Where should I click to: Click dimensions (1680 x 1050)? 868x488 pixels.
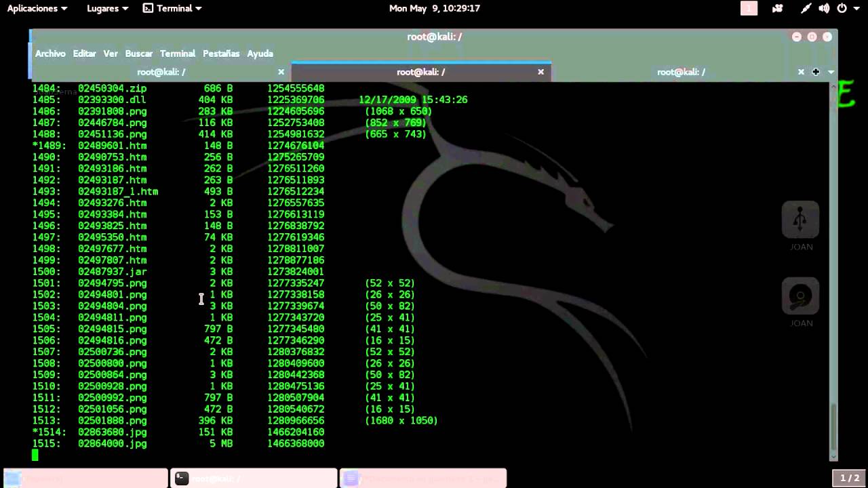coord(401,421)
